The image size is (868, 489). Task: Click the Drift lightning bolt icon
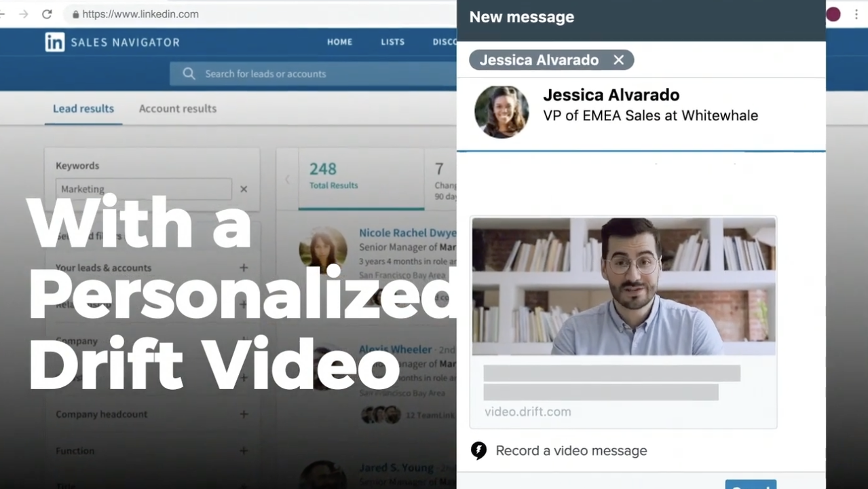coord(478,451)
